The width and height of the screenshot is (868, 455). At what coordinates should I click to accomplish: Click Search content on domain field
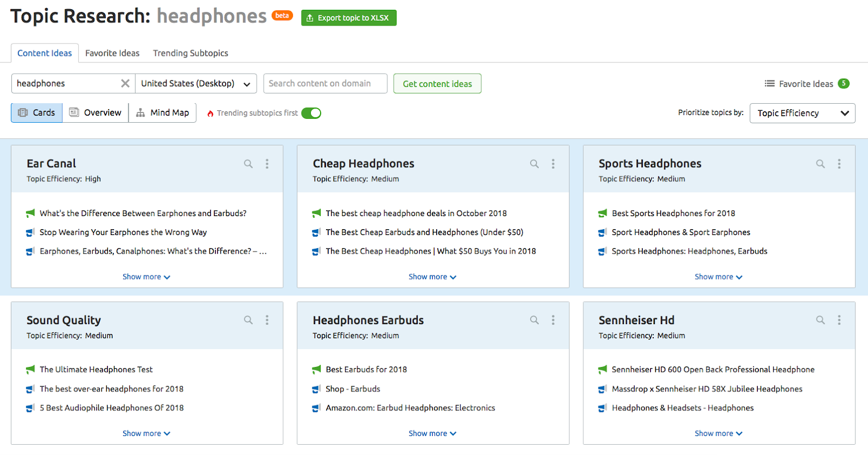(325, 84)
